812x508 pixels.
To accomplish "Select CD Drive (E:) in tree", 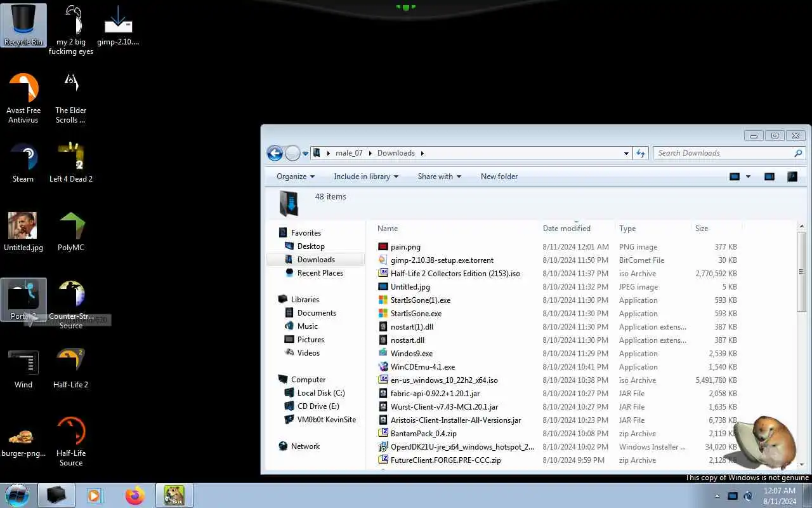I will click(318, 406).
